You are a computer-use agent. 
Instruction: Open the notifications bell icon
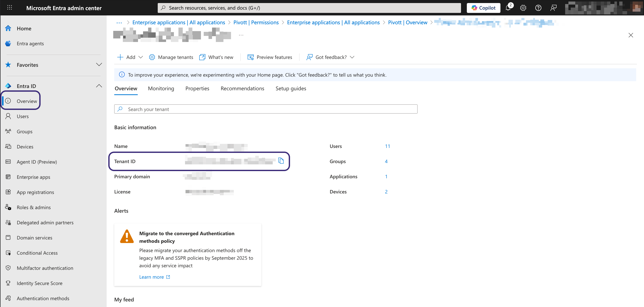[508, 8]
